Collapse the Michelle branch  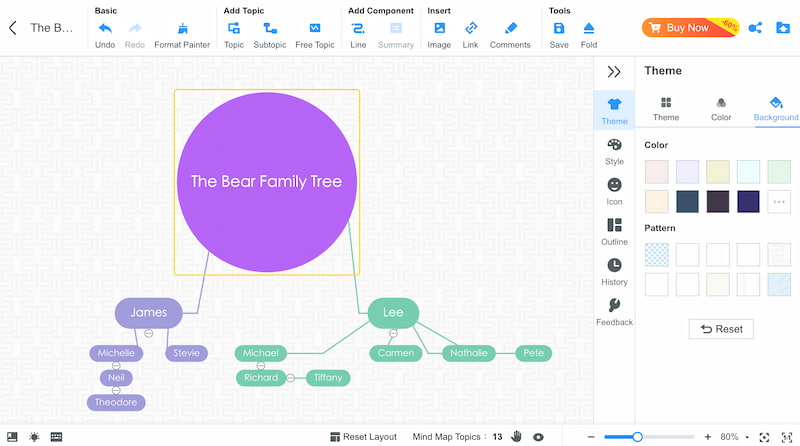(116, 365)
